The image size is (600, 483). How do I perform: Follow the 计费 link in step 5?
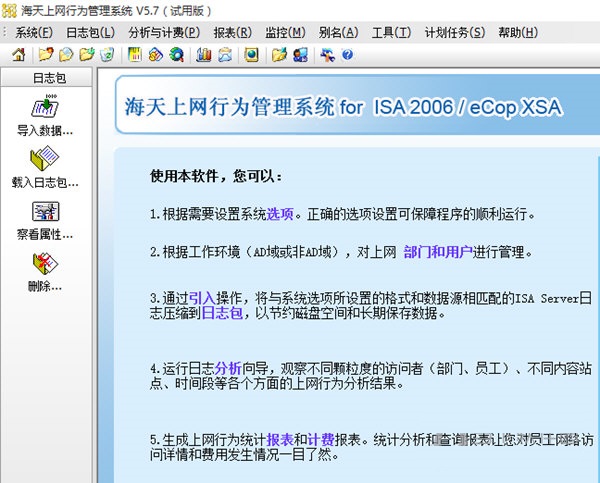tap(321, 439)
